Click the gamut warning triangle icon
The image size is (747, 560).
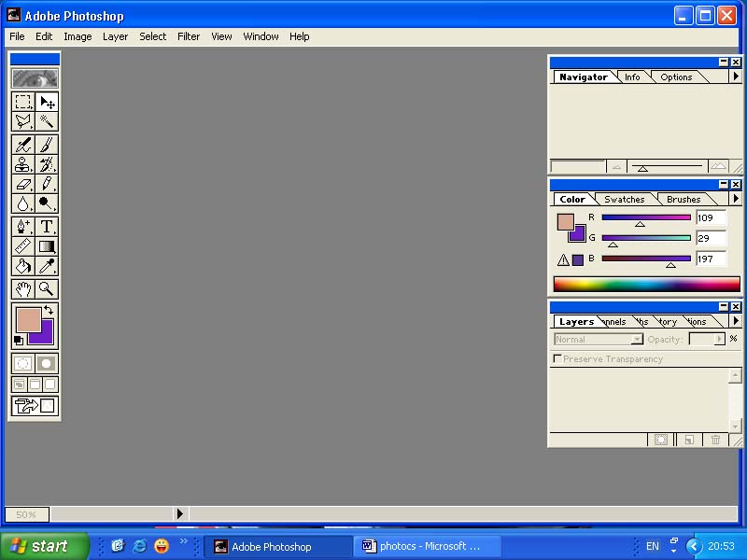tap(563, 260)
